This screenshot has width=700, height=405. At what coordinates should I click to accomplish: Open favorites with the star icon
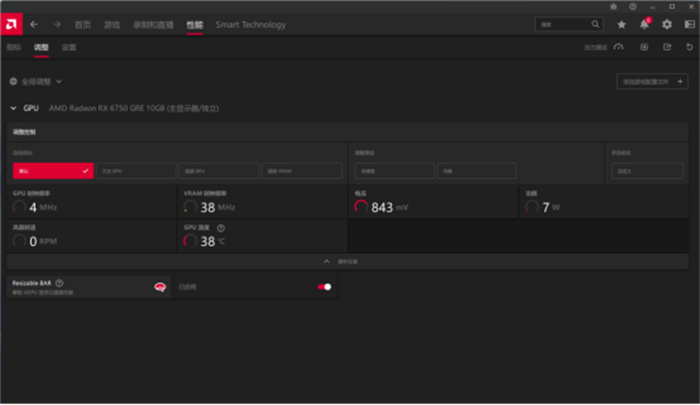[621, 25]
